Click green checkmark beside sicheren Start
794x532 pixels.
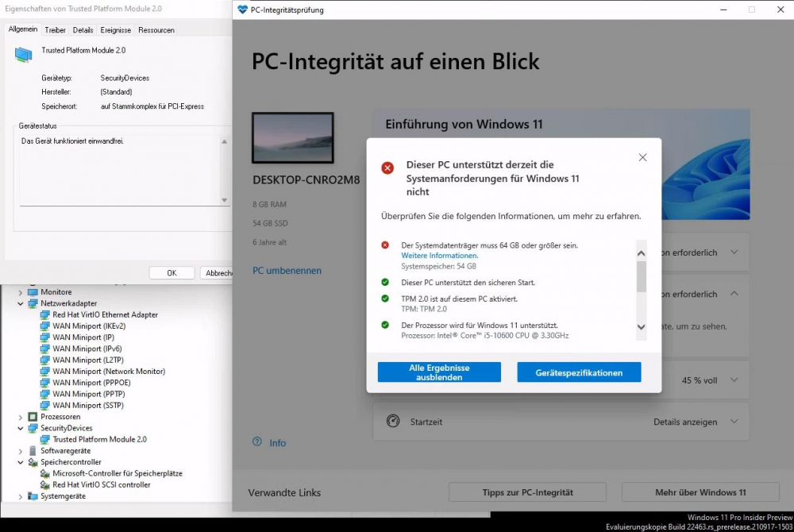point(385,282)
